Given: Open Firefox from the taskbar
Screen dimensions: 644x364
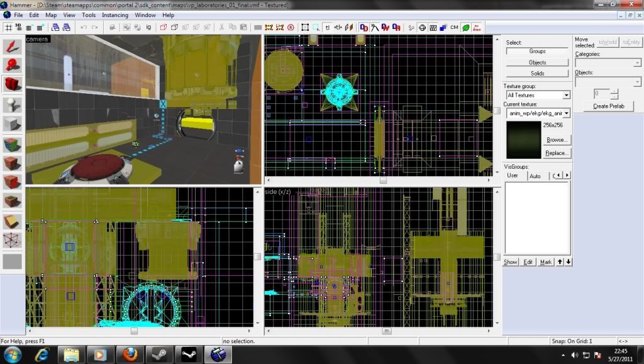Looking at the screenshot, I should point(130,354).
